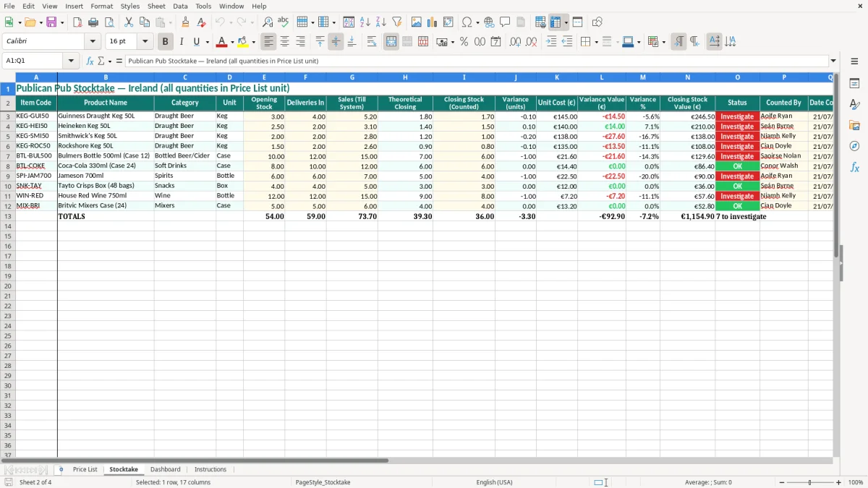Expand the Name Box dropdown
Image resolution: width=868 pixels, height=488 pixels.
coord(71,61)
